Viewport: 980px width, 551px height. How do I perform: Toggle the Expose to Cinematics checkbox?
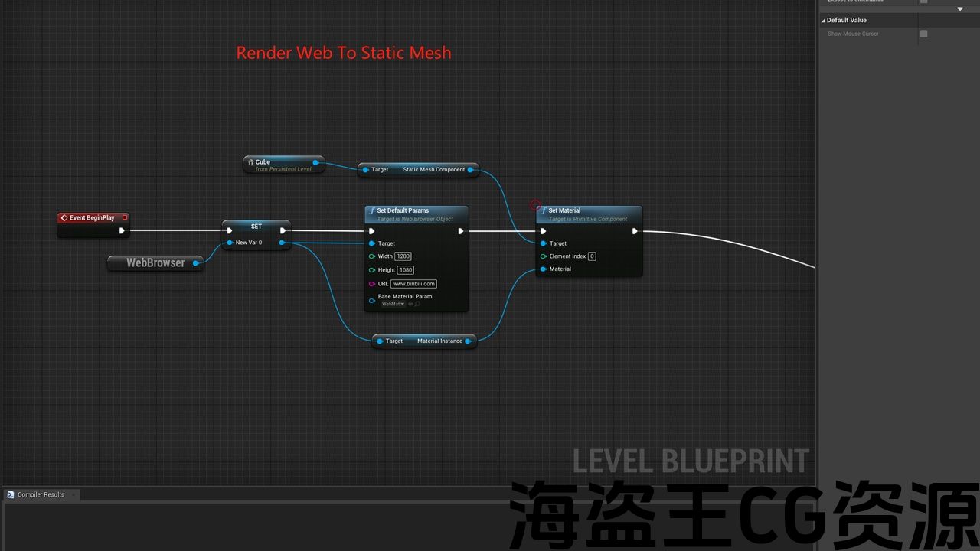point(923,2)
